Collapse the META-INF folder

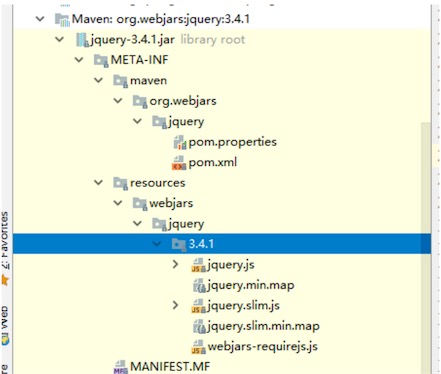(x=79, y=60)
